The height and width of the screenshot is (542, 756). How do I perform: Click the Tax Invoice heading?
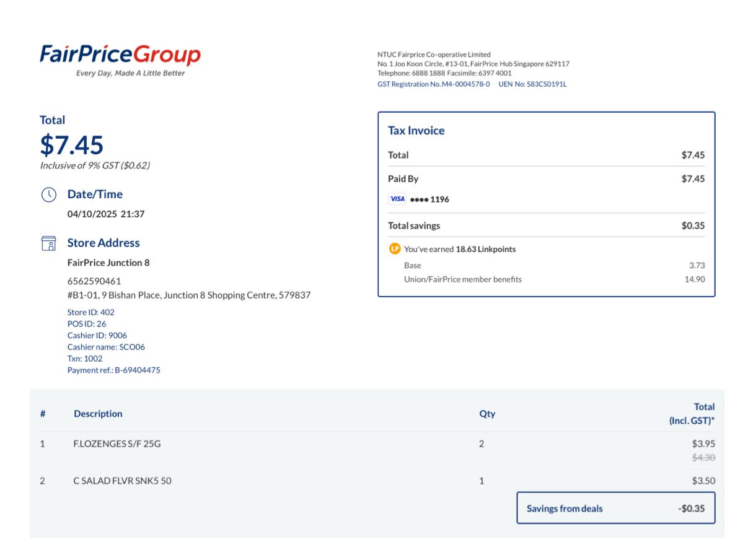coord(416,131)
